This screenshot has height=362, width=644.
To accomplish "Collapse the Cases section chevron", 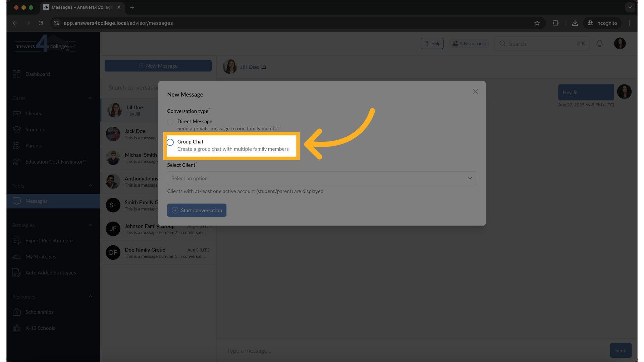I will 90,98.
